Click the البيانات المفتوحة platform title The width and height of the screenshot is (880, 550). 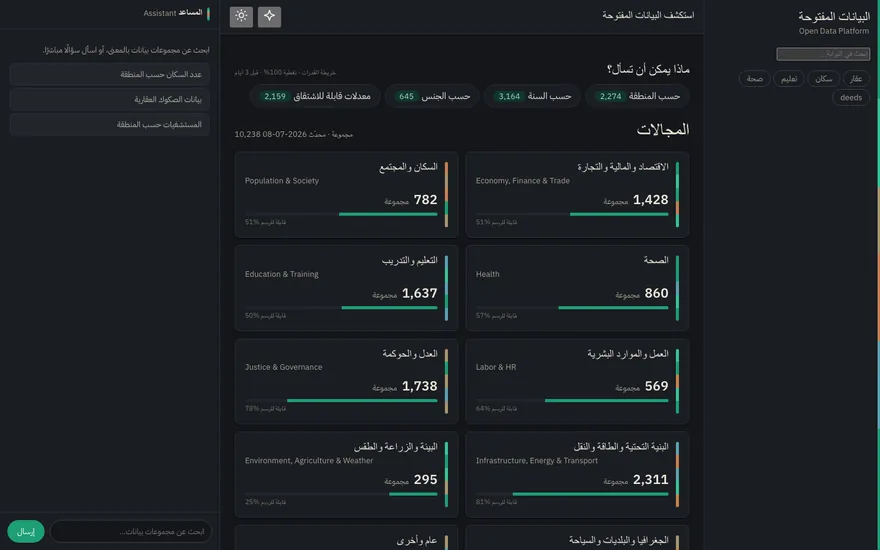(x=834, y=16)
